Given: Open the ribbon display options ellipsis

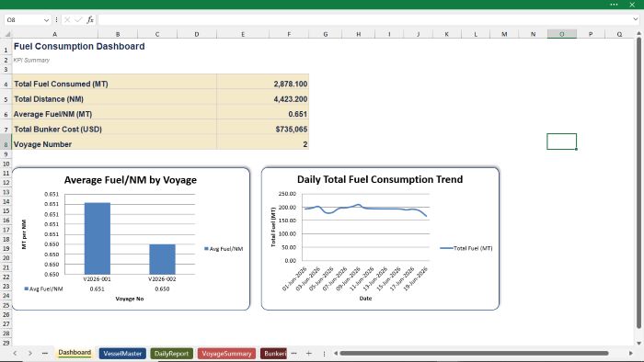Looking at the screenshot, I should click(x=614, y=5).
